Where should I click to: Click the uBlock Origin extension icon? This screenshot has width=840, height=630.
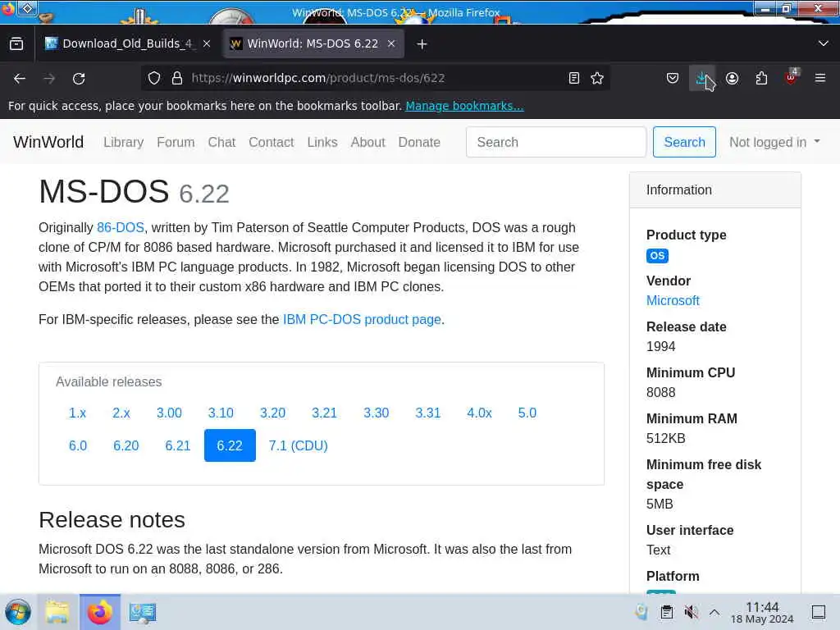click(x=791, y=79)
